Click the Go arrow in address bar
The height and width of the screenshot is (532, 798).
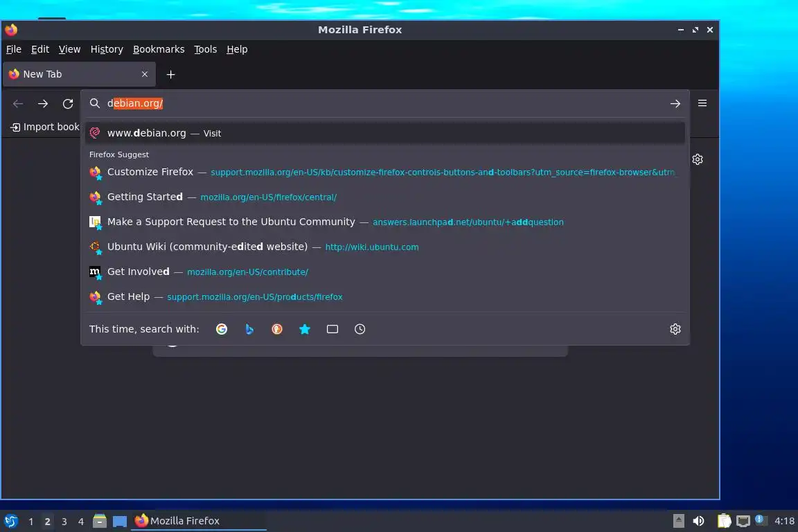point(675,104)
